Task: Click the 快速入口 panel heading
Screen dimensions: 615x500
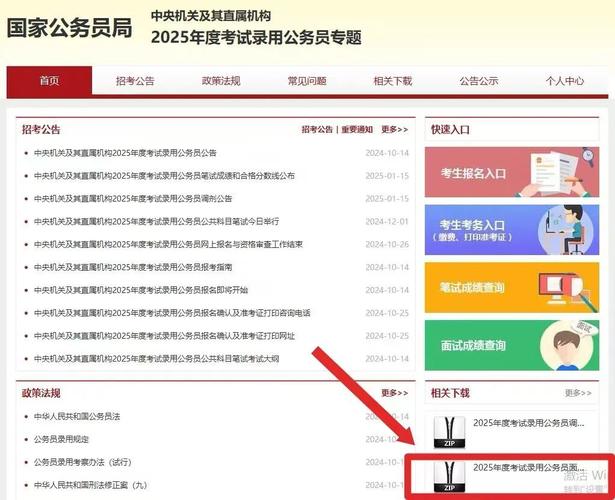Action: coord(450,129)
